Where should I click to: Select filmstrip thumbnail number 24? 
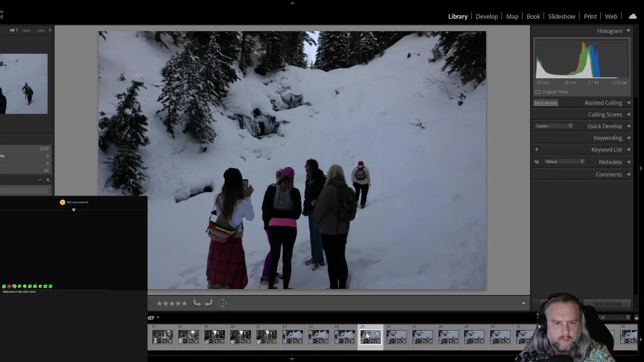tap(345, 337)
